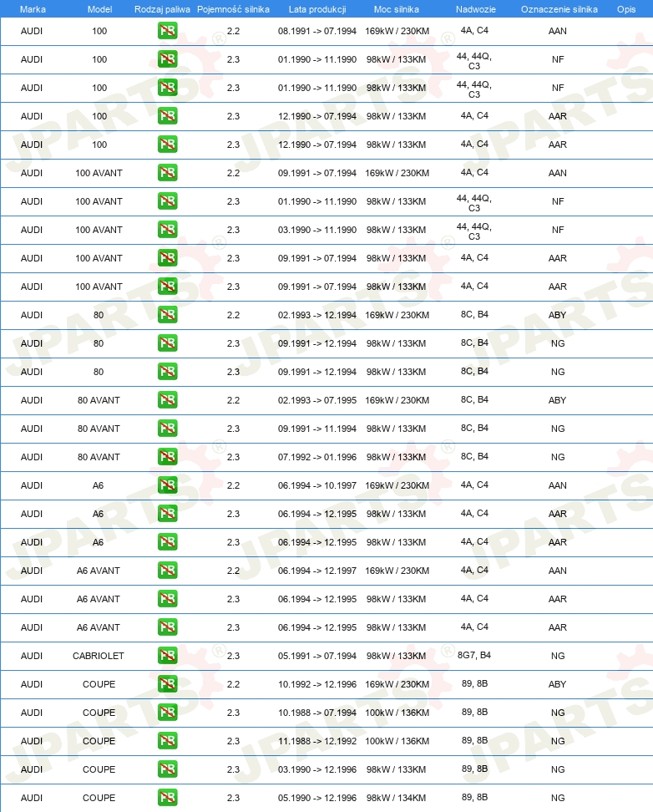Click the Nadwozie column header
Screen dimensions: 653x812
[475, 9]
